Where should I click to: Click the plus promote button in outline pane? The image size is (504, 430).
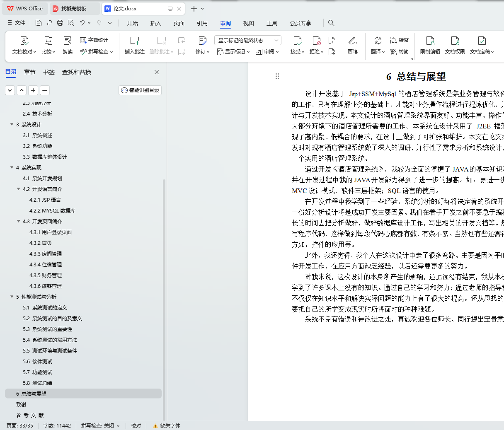click(33, 90)
